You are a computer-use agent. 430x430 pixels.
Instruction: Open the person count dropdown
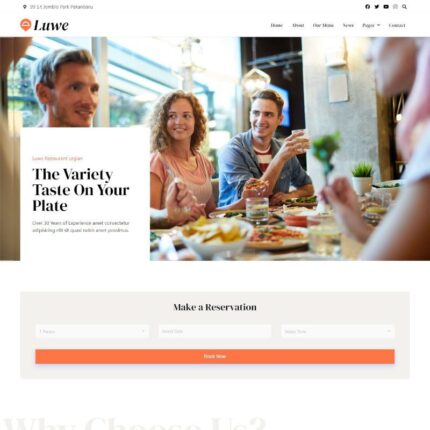92,331
